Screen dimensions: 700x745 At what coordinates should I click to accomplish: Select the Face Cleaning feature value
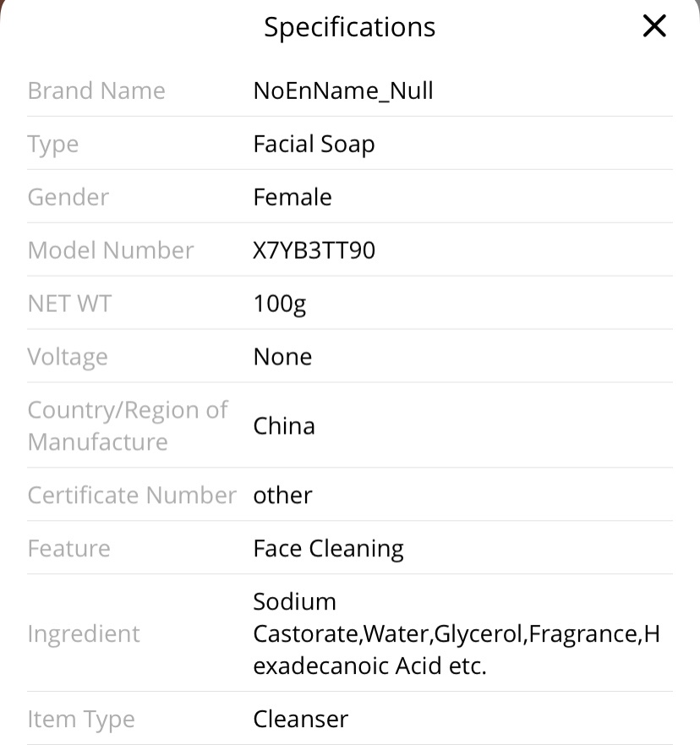point(328,549)
